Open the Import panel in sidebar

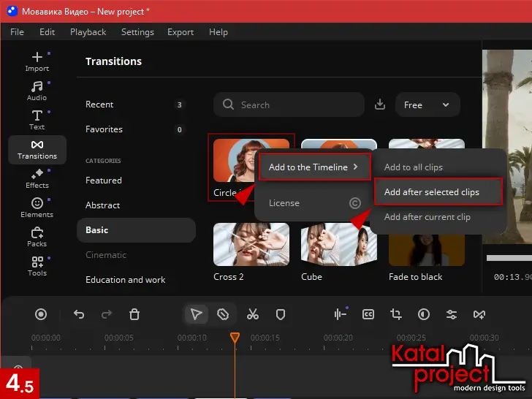pyautogui.click(x=37, y=61)
